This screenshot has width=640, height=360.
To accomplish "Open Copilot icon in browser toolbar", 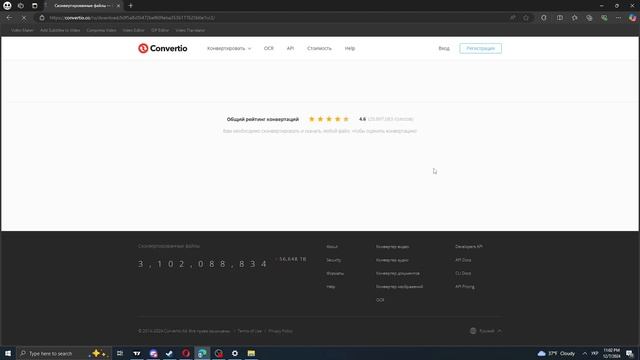I will pyautogui.click(x=632, y=18).
